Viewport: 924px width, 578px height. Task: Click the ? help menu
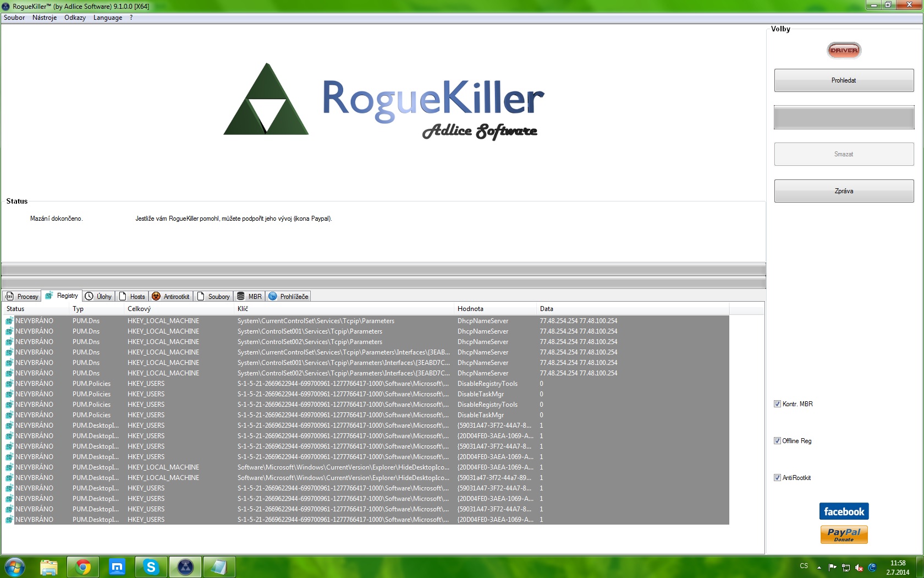131,18
